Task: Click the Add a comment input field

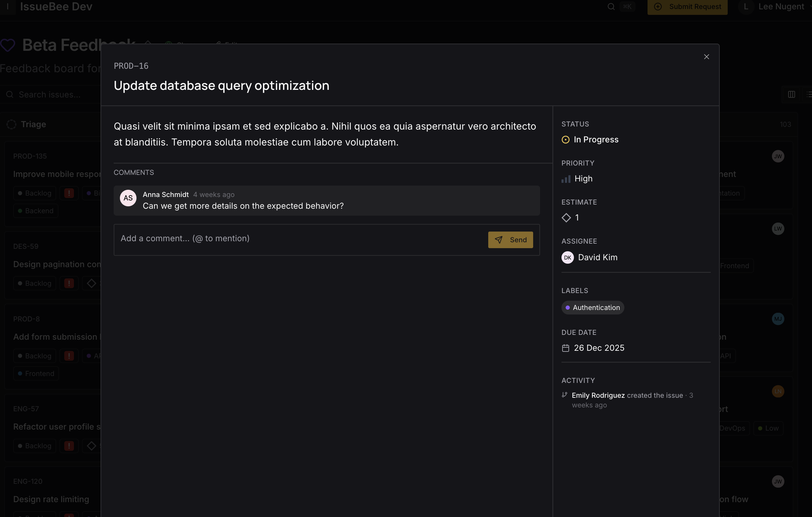Action: [x=276, y=238]
